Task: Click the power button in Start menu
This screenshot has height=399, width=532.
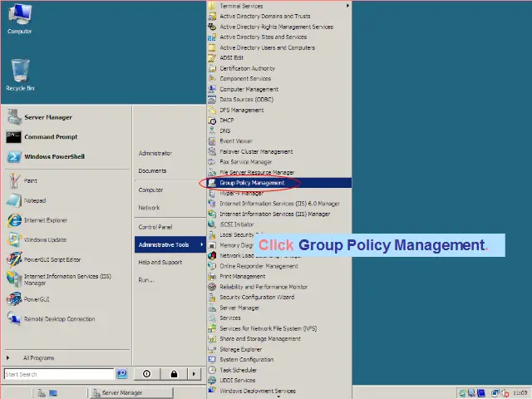Action: [x=147, y=374]
